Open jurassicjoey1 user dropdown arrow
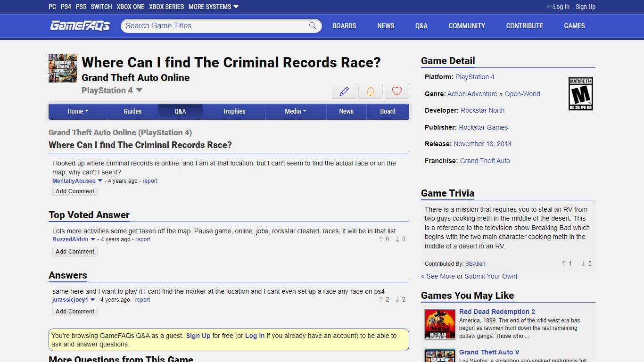Image resolution: width=644 pixels, height=362 pixels. (x=92, y=300)
